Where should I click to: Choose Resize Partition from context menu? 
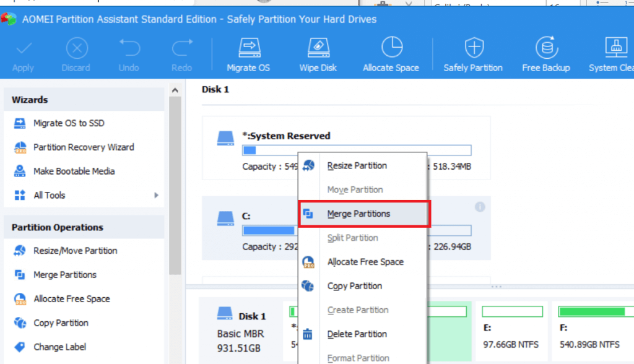click(x=362, y=165)
